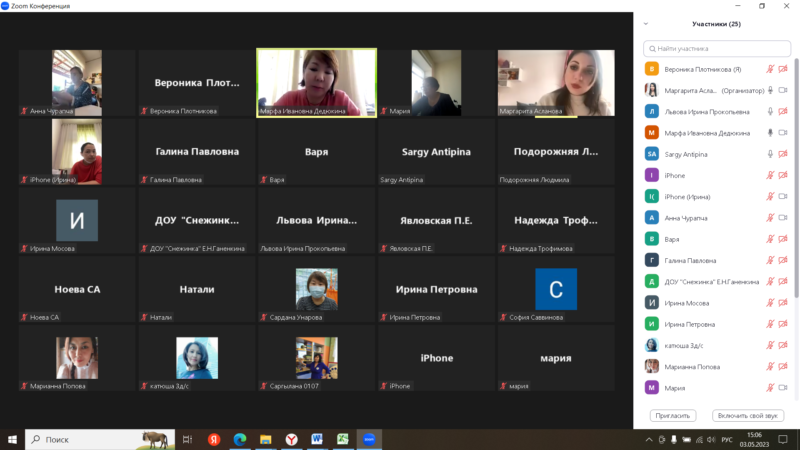The image size is (800, 450).
Task: Select Маргарита Асланова's video tile
Action: click(556, 83)
